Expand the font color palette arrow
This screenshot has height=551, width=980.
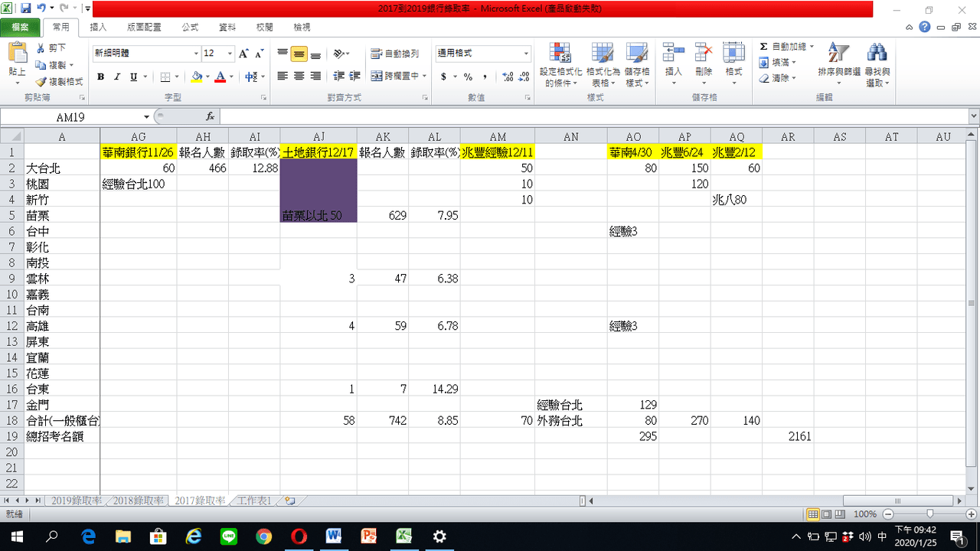coord(231,77)
